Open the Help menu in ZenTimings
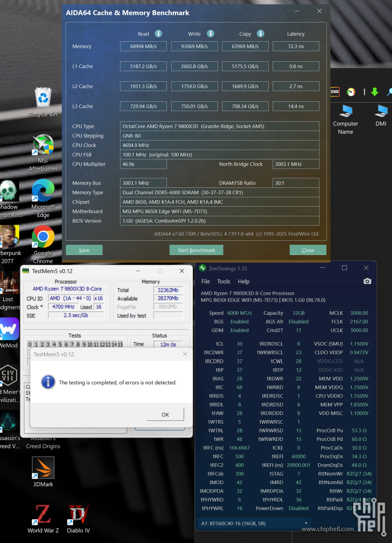 [x=244, y=282]
